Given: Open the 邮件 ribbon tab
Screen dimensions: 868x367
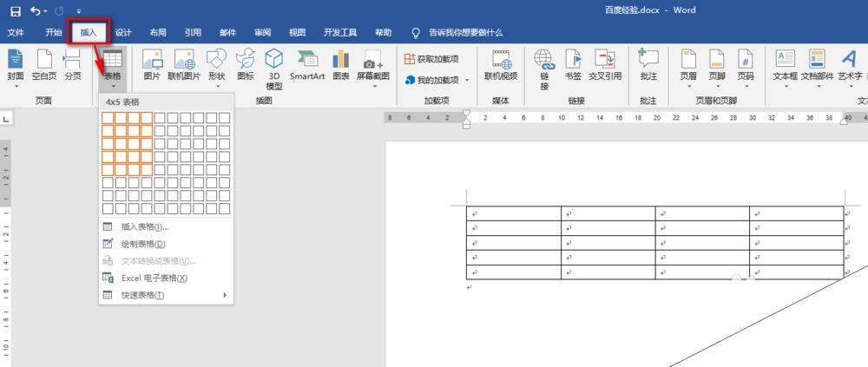Looking at the screenshot, I should click(x=227, y=33).
